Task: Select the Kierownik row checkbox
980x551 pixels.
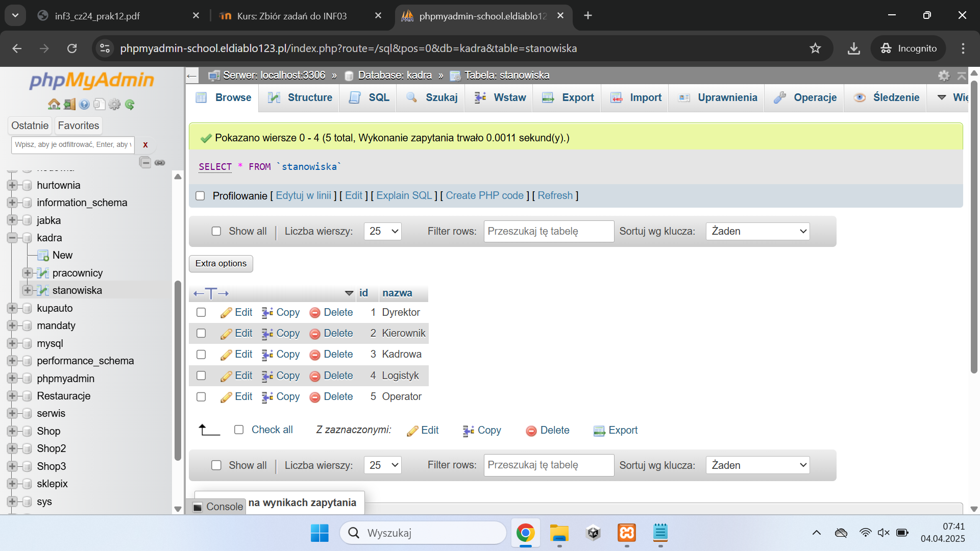Action: click(x=201, y=333)
